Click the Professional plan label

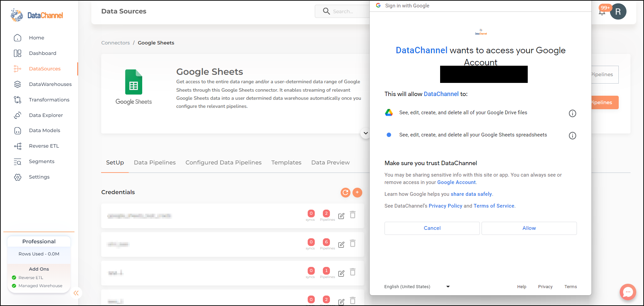point(39,242)
